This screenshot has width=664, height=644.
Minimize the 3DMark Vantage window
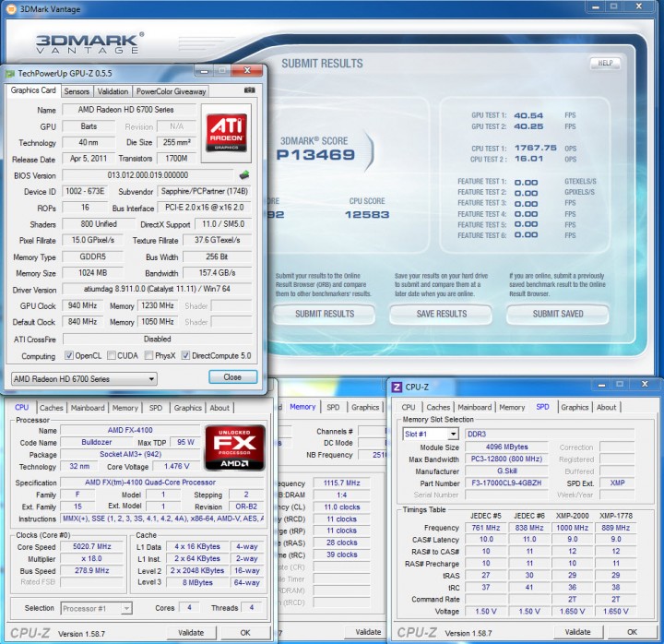tap(596, 6)
